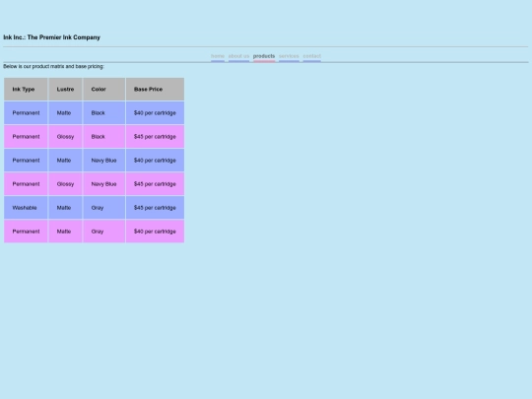
Task: Select Gray cell in the Washable row
Action: [103, 208]
